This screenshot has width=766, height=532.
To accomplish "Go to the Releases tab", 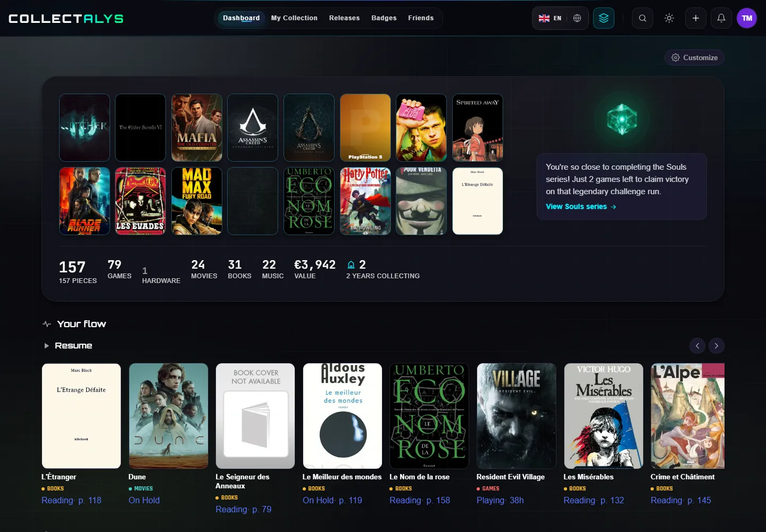I will pos(344,18).
